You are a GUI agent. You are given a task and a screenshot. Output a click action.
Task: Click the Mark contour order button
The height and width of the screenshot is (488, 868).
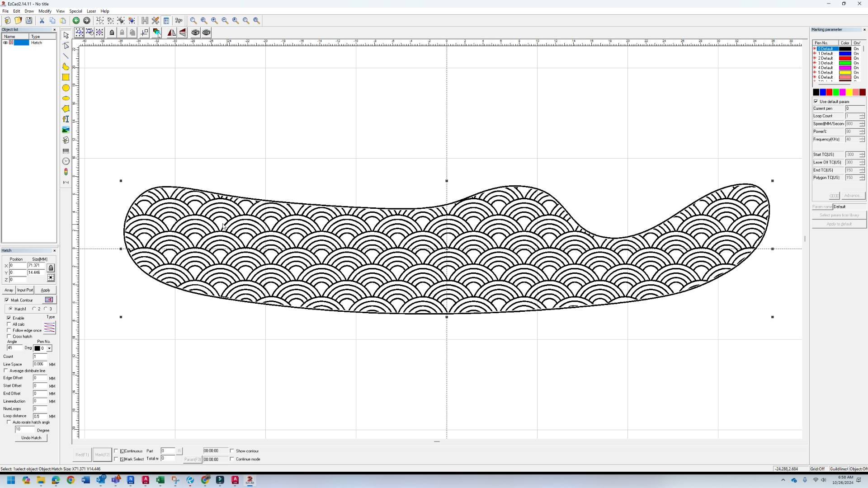pyautogui.click(x=49, y=300)
